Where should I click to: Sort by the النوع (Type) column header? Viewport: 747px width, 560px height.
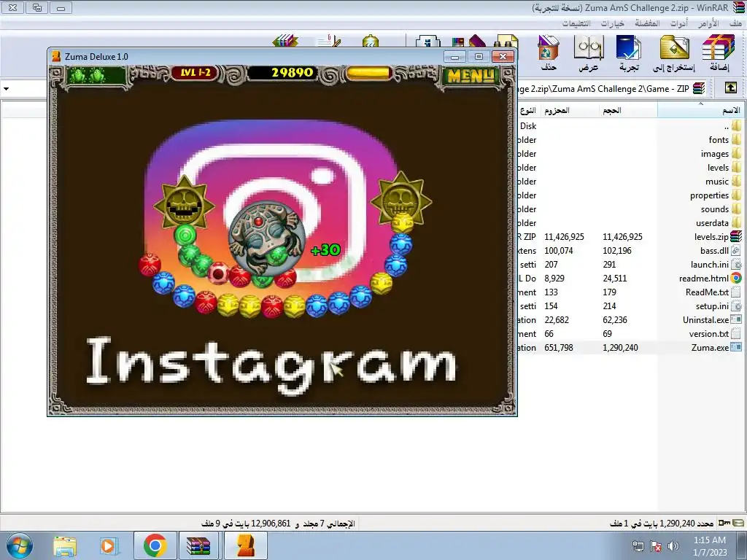tap(528, 111)
